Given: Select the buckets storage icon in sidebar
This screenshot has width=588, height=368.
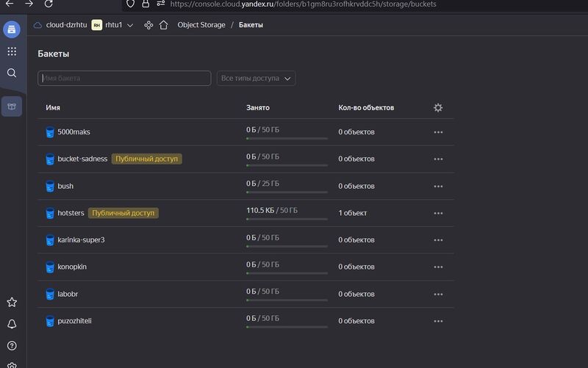Looking at the screenshot, I should [x=12, y=107].
